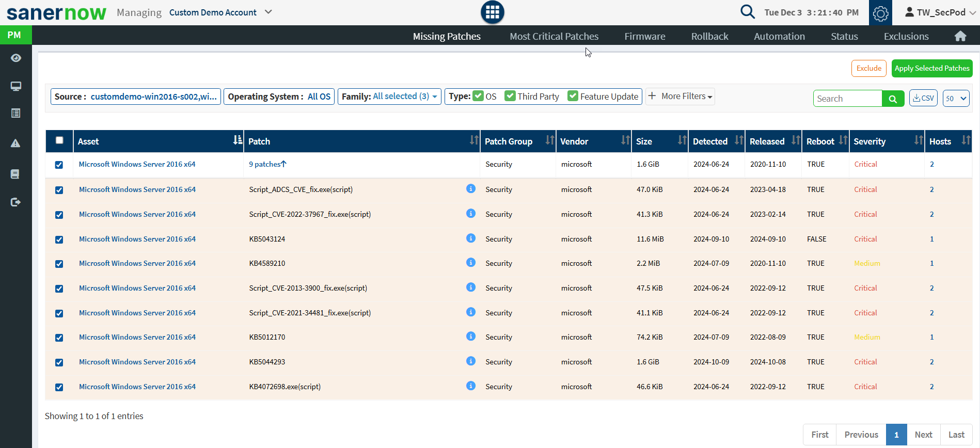This screenshot has height=448, width=980.
Task: Click the green search submit button
Action: point(893,99)
